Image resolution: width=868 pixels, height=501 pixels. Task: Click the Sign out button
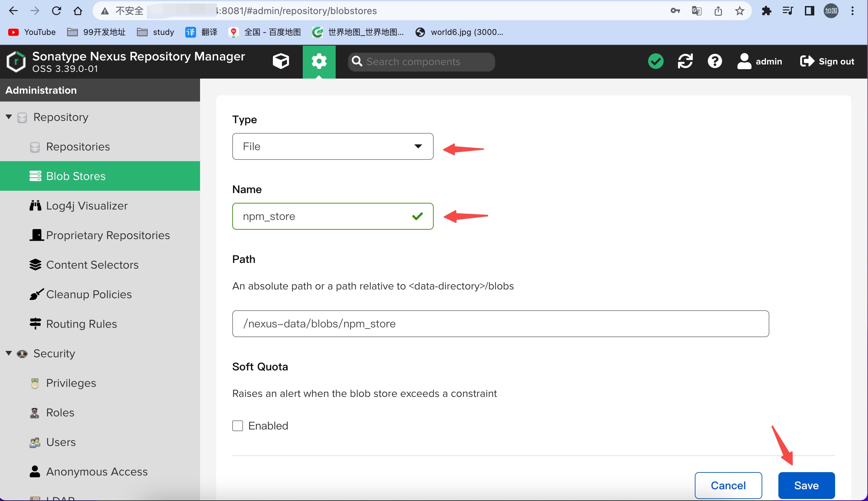point(827,61)
